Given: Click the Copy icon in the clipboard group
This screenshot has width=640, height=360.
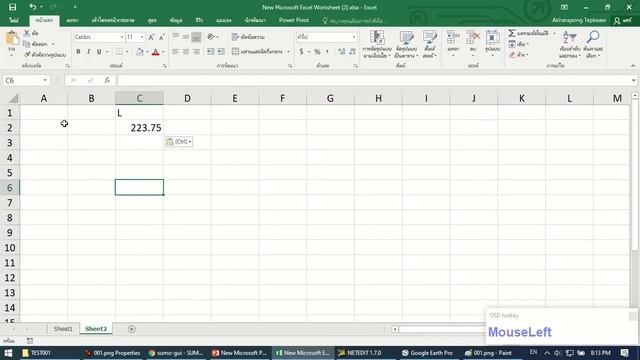Looking at the screenshot, I should [27, 44].
